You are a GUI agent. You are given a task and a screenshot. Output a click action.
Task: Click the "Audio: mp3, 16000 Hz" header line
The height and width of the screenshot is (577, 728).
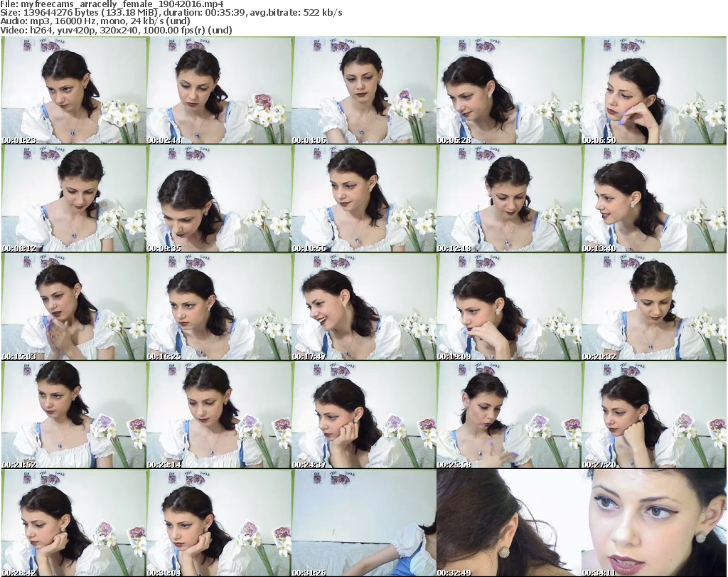[x=95, y=21]
